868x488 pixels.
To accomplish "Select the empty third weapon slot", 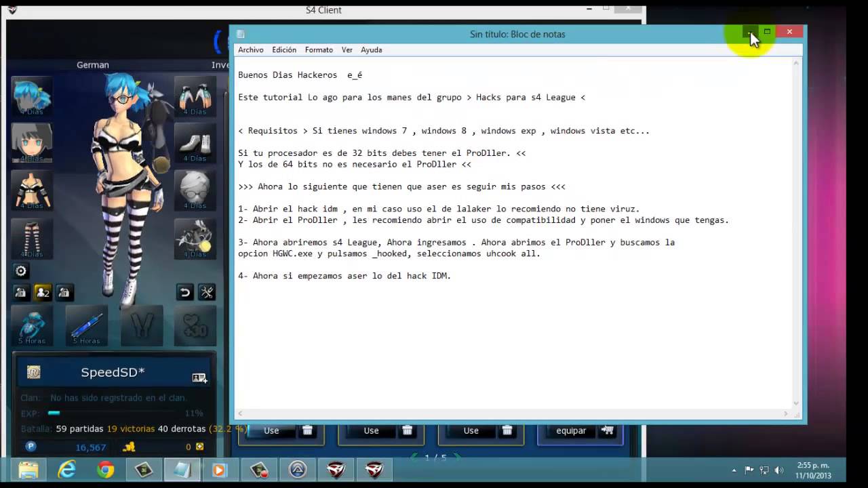I will [x=141, y=325].
